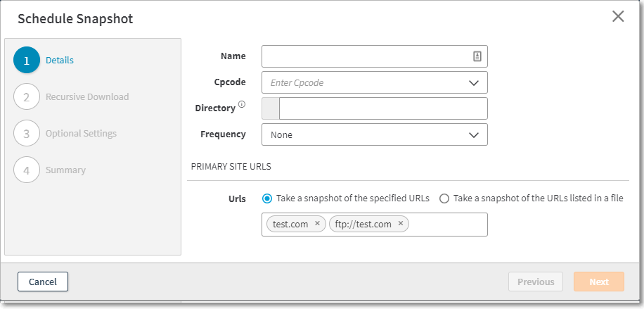Click the Cancel button
This screenshot has width=644, height=309.
43,282
